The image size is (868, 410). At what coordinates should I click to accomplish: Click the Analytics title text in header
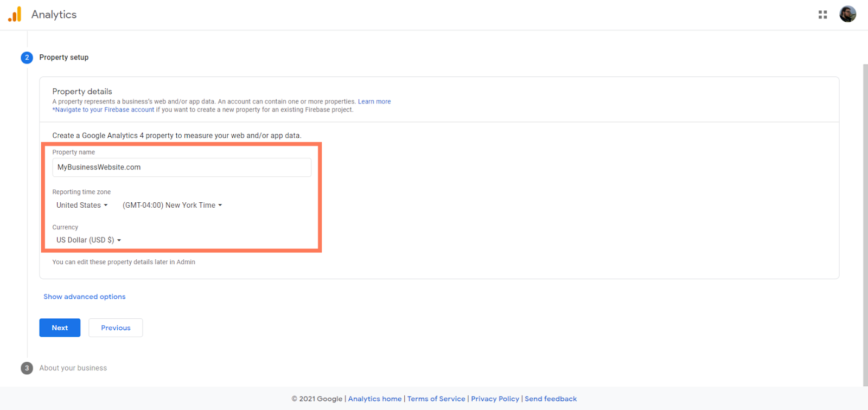pos(54,15)
